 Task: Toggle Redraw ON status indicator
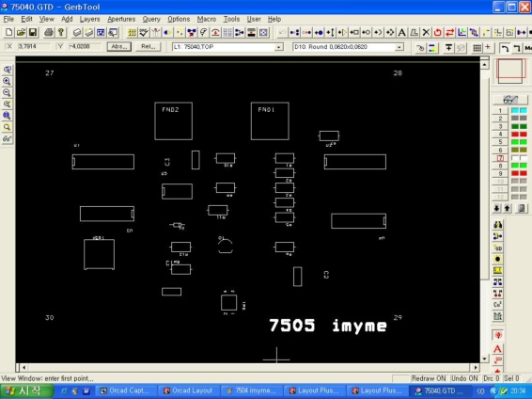[x=429, y=378]
